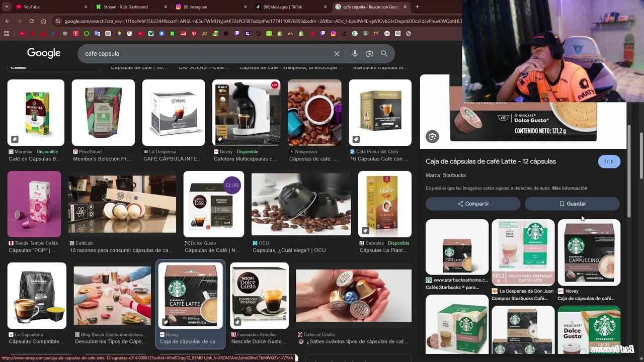
Task: Open PriceSmart Member's Selection bag thumbnail
Action: 103,113
